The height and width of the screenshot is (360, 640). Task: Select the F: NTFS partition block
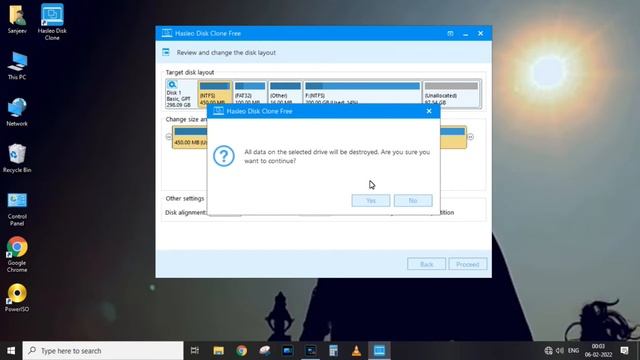pyautogui.click(x=362, y=93)
